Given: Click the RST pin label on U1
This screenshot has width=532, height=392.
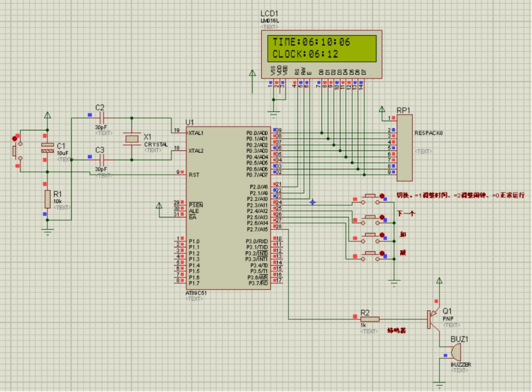Looking at the screenshot, I should pyautogui.click(x=194, y=175).
